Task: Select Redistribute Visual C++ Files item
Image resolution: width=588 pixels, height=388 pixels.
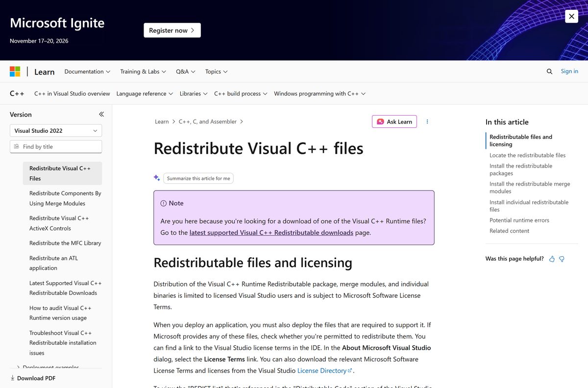Action: tap(63, 173)
